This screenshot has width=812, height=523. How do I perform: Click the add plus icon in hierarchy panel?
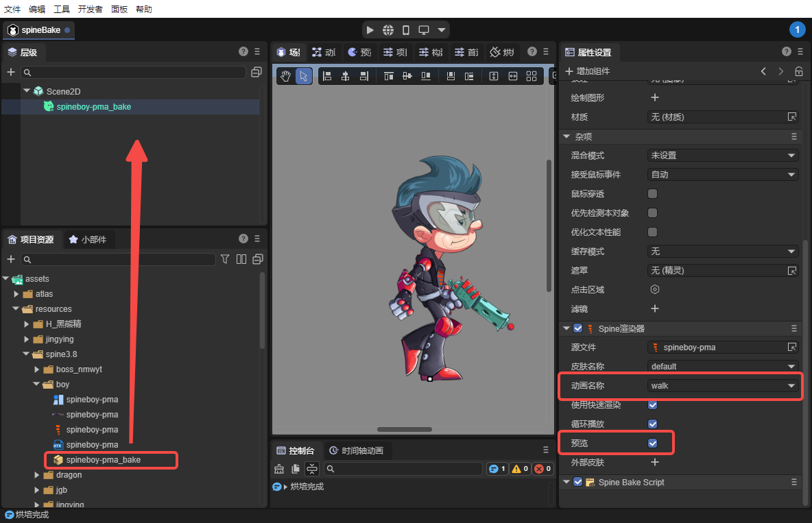pyautogui.click(x=11, y=72)
